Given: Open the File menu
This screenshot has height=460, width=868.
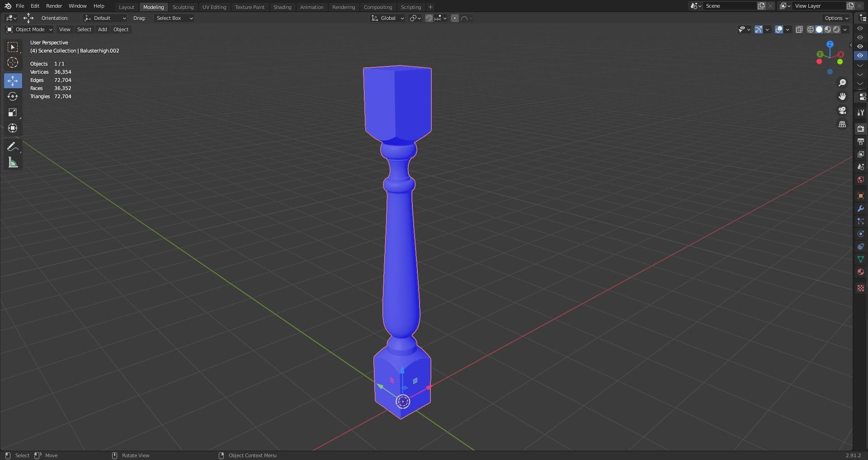Looking at the screenshot, I should [20, 6].
